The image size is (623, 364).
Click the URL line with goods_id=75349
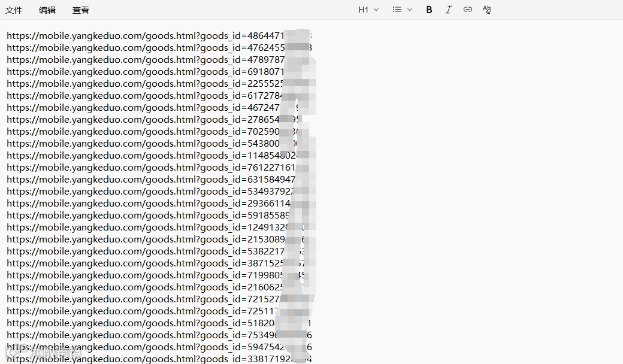(x=159, y=335)
